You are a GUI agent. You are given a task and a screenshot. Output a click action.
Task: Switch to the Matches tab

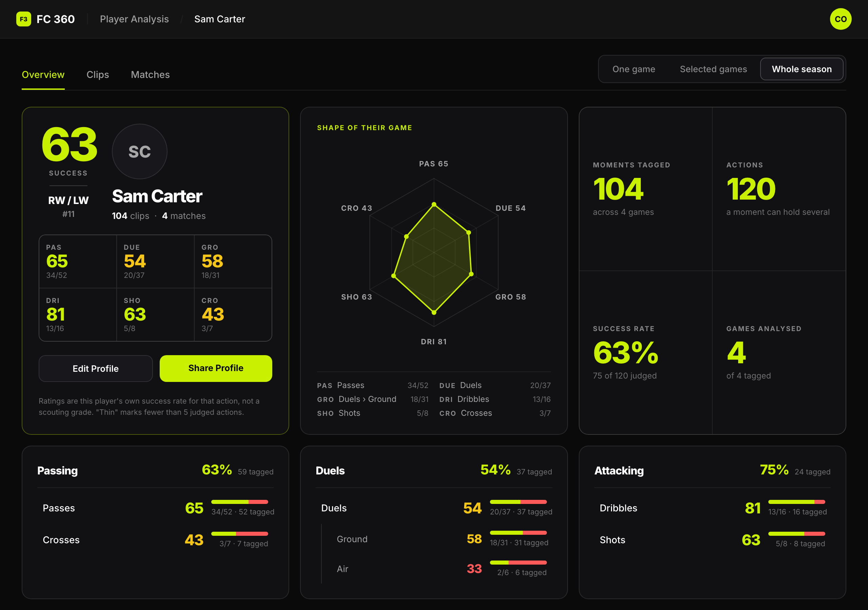pyautogui.click(x=150, y=75)
